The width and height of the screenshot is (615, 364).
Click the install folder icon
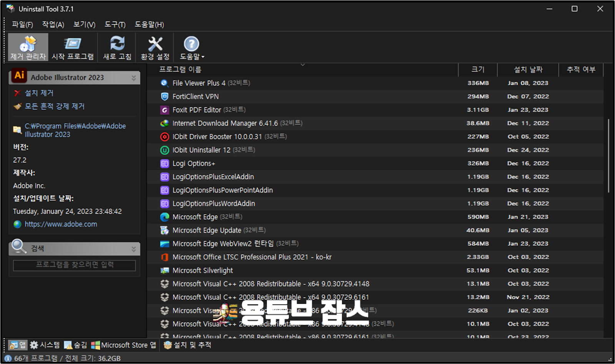pyautogui.click(x=17, y=130)
